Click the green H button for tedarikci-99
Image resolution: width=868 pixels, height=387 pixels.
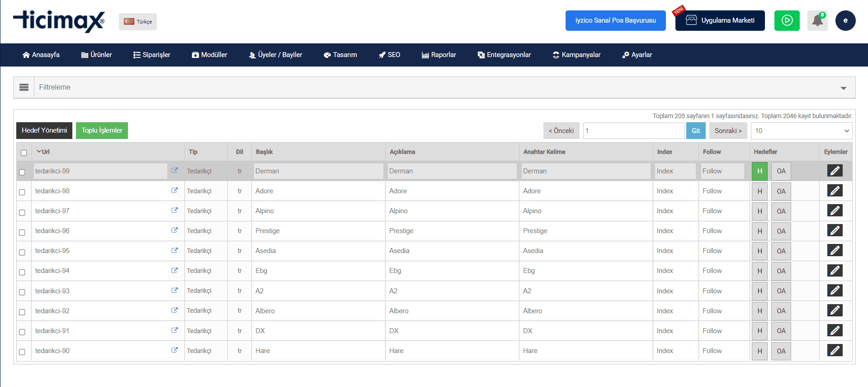(759, 171)
